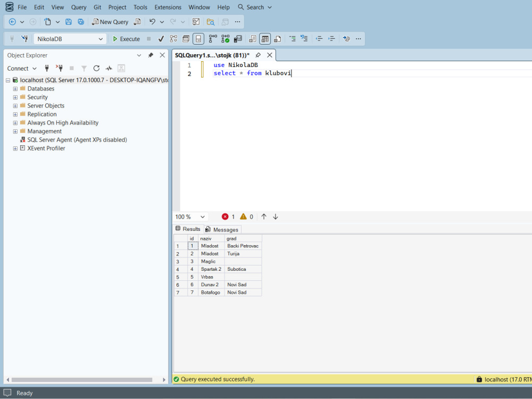Viewport: 532px width, 399px height.
Task: Open the SQL editor toolbar overflow ellipsis
Action: [358, 39]
